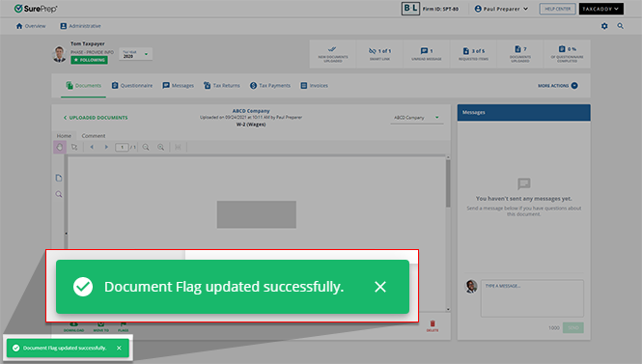Open the Unread Message tile
642x364 pixels.
426,54
